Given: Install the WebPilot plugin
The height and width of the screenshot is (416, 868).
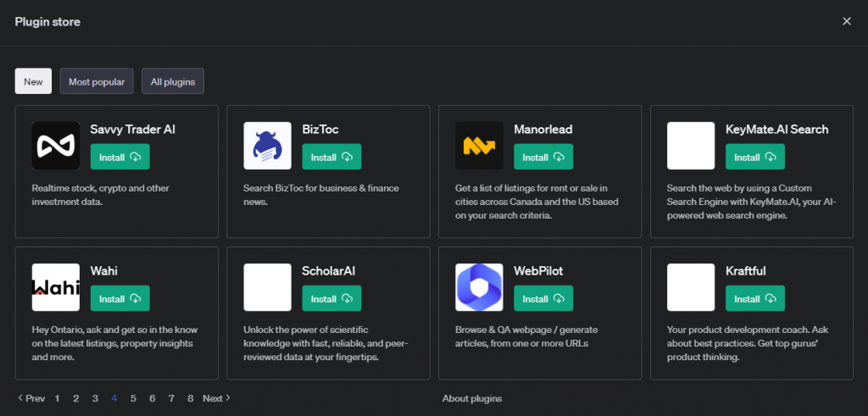Looking at the screenshot, I should 543,298.
